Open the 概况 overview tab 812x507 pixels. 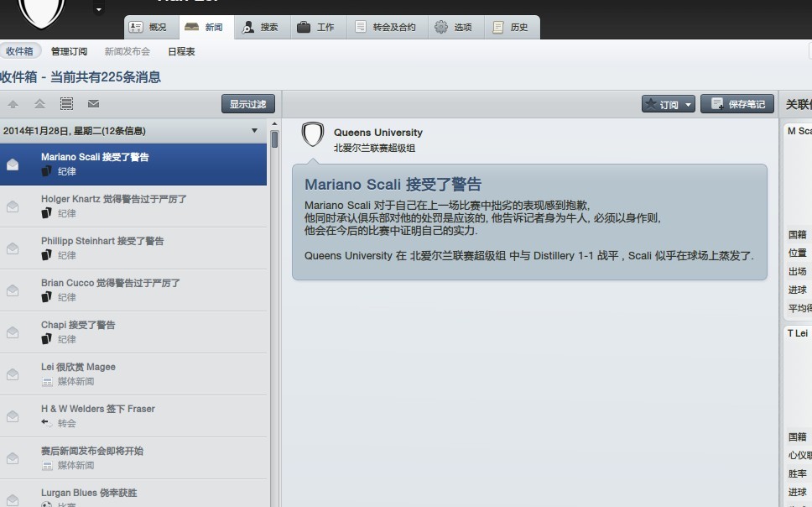pyautogui.click(x=151, y=27)
